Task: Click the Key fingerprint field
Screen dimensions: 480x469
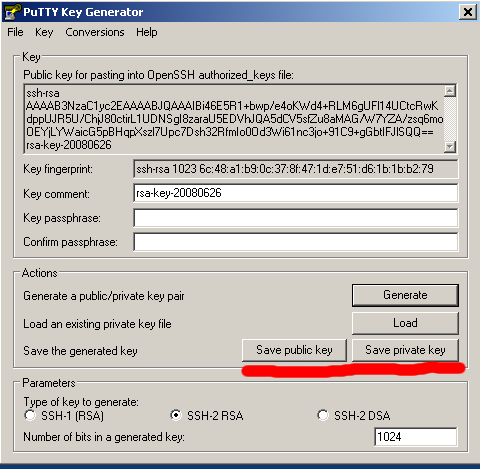Action: coord(296,169)
